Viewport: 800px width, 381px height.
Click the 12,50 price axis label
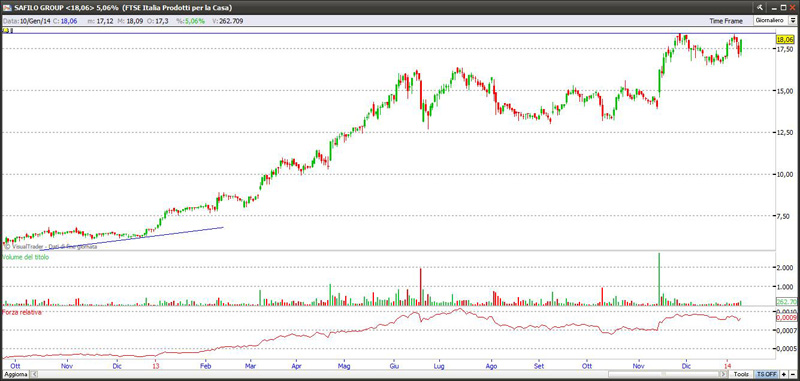[785, 133]
